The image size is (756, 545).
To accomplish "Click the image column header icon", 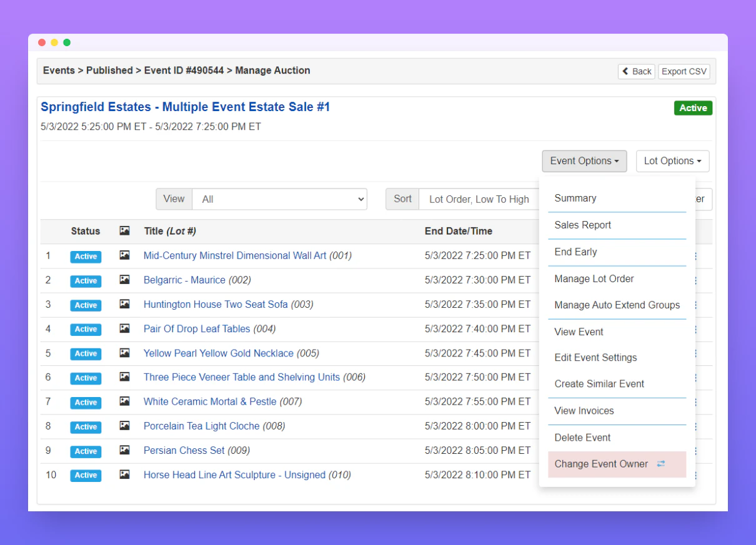I will click(x=124, y=231).
